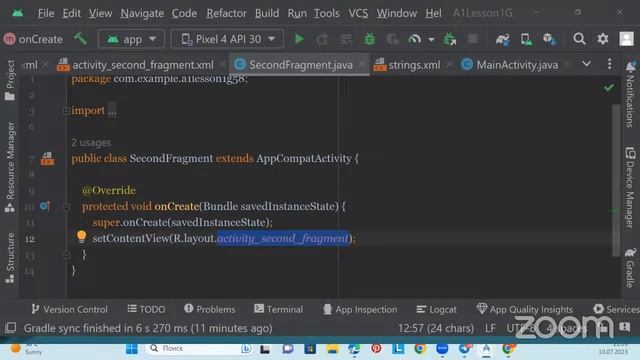Open the Terminal tool window
This screenshot has width=640, height=360.
(x=278, y=309)
